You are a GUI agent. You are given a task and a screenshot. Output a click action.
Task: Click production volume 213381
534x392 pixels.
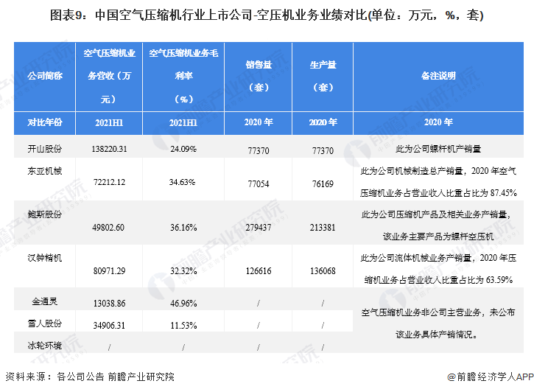(323, 228)
